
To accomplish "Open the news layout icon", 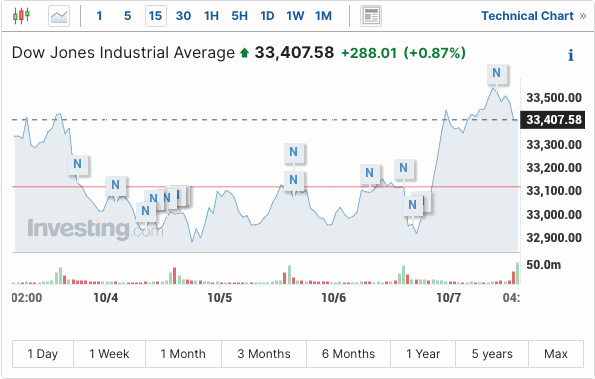I will (x=371, y=16).
